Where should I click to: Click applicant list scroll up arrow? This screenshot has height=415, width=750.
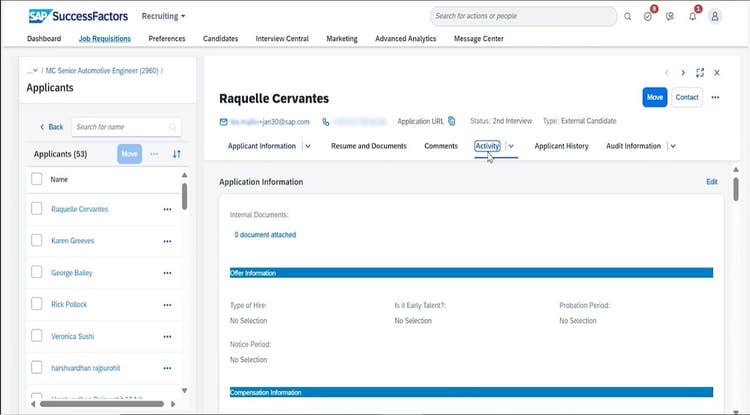click(185, 175)
